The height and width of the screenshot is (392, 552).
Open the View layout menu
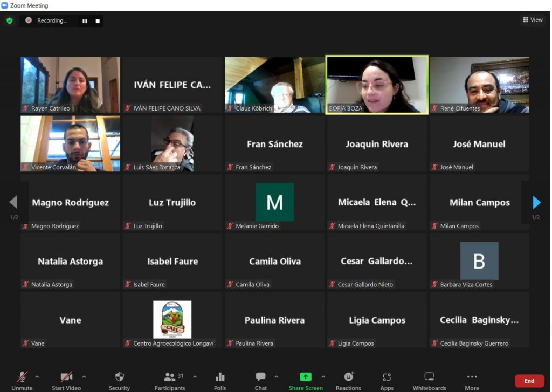coord(533,20)
